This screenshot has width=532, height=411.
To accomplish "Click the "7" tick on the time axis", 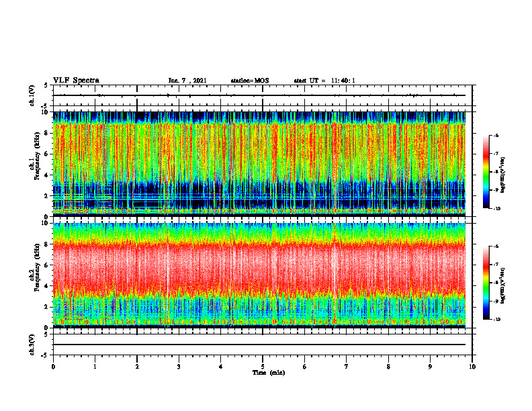I will (x=347, y=367).
